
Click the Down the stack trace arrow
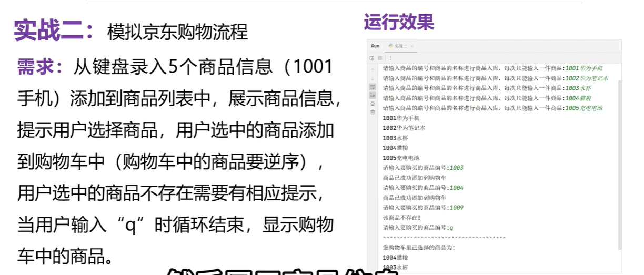(373, 78)
